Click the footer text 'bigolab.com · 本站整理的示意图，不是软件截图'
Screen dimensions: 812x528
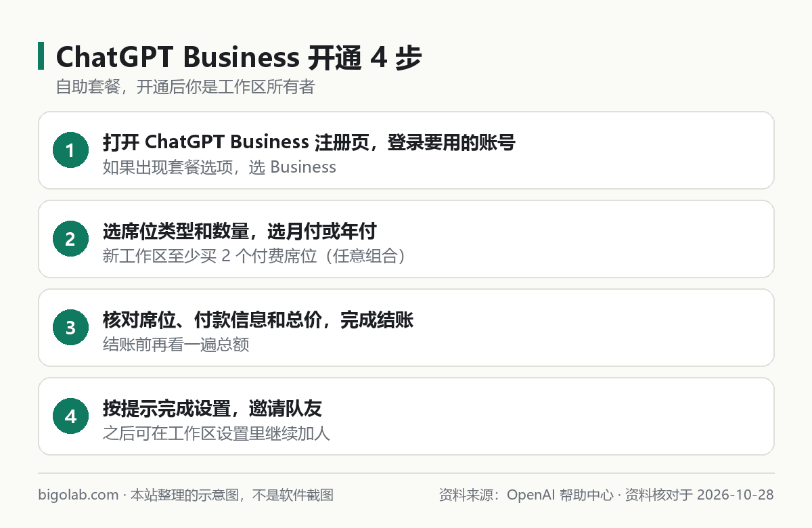[185, 495]
